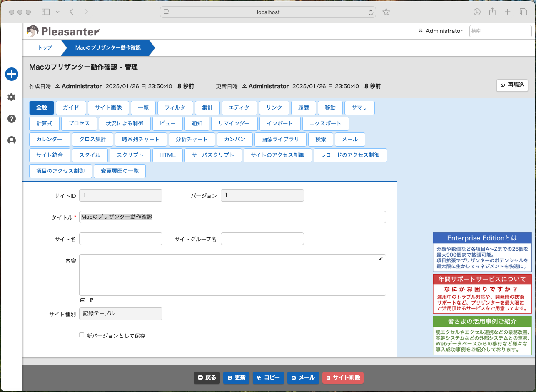536x392 pixels.
Task: Enable the 新バージョンとして保存 checkbox
Action: pos(81,335)
